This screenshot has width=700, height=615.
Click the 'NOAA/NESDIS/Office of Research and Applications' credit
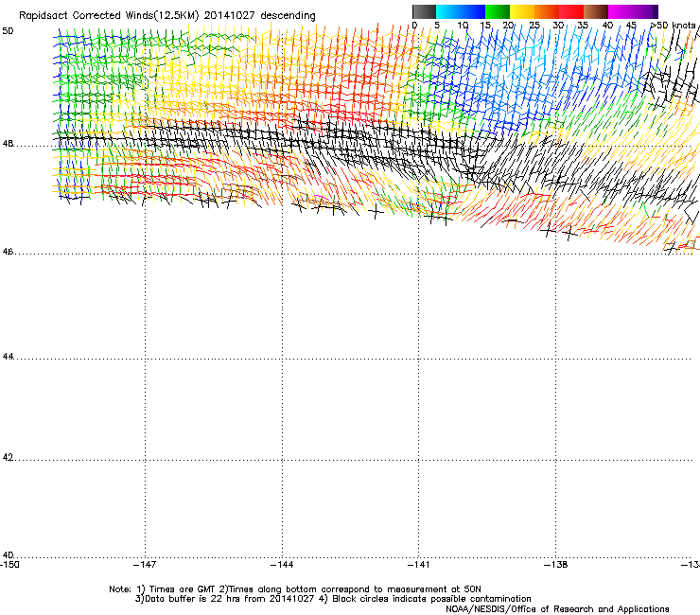click(557, 609)
